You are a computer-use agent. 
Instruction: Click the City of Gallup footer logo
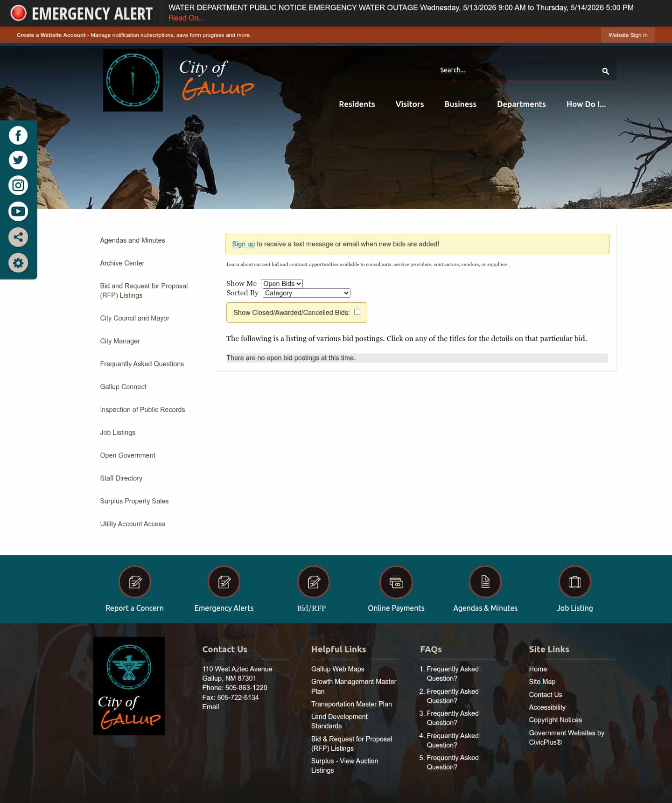tap(129, 686)
